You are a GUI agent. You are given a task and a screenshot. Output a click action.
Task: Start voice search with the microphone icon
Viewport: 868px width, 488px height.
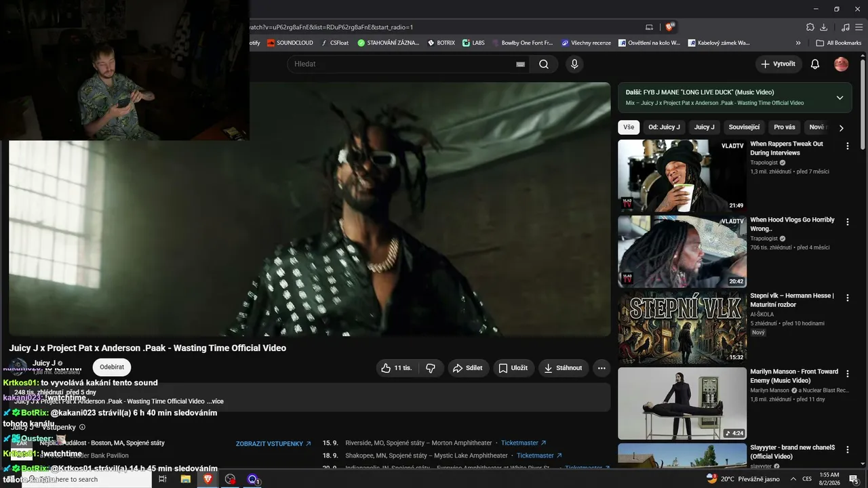coord(574,64)
